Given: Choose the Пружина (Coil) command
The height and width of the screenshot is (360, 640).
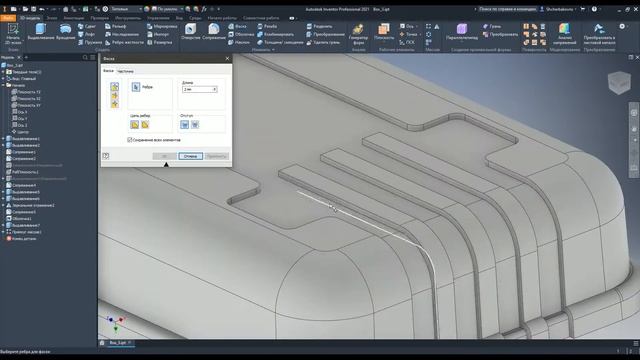Looking at the screenshot, I should tap(90, 42).
